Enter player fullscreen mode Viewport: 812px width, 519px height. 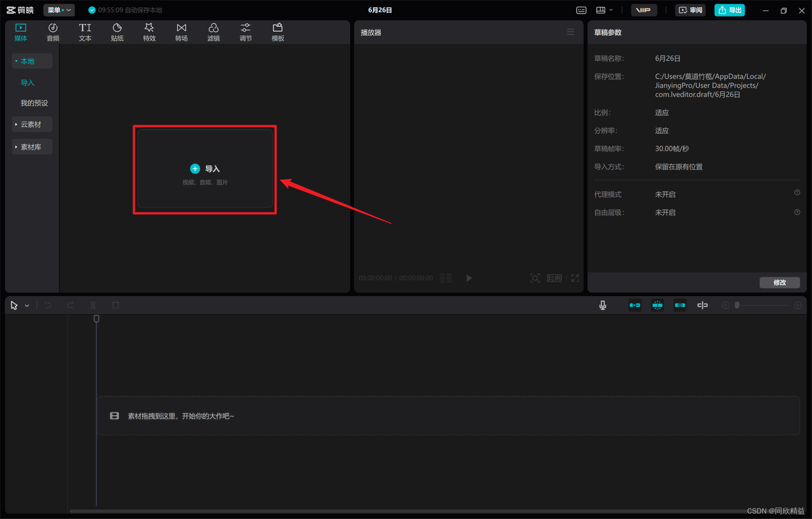(x=575, y=278)
